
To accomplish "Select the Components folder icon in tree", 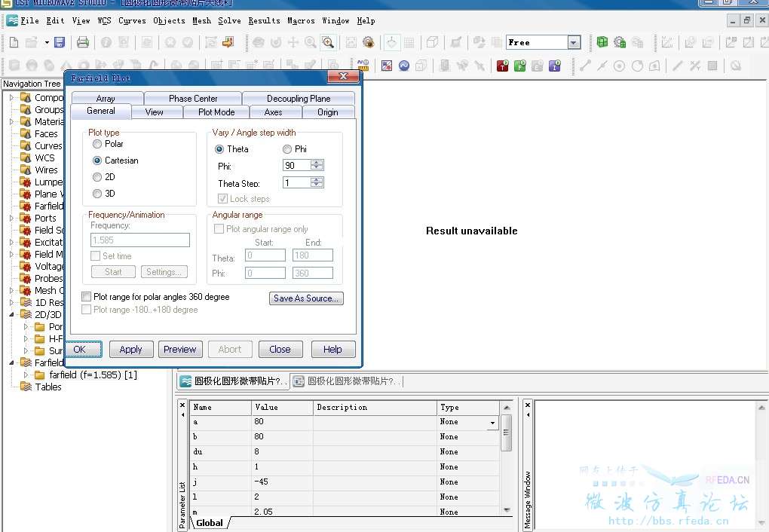I will (26, 97).
